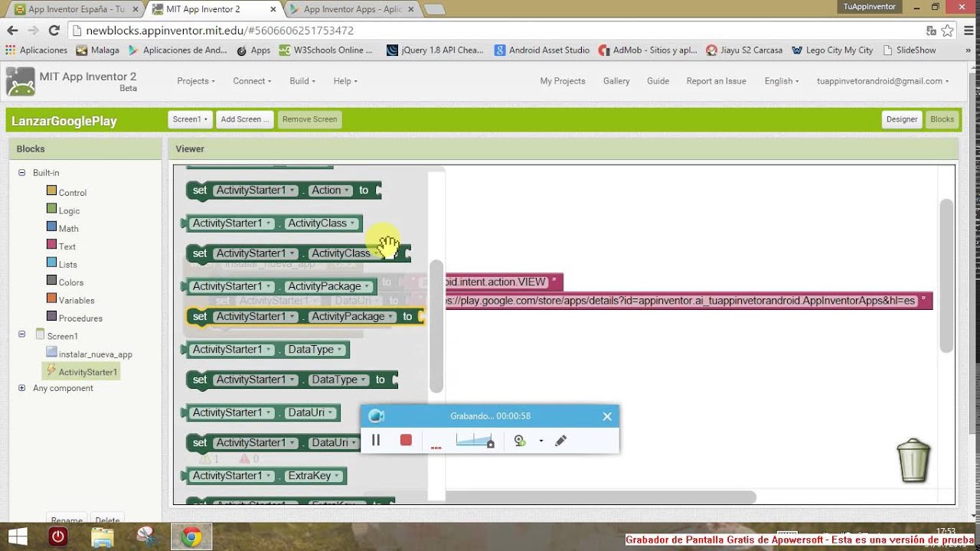Screen dimensions: 980x551
Task: Click the browser reload button
Action: click(x=54, y=31)
